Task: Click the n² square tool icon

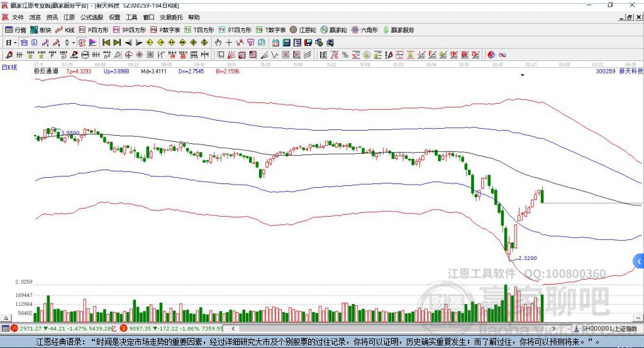Action: pos(107,55)
